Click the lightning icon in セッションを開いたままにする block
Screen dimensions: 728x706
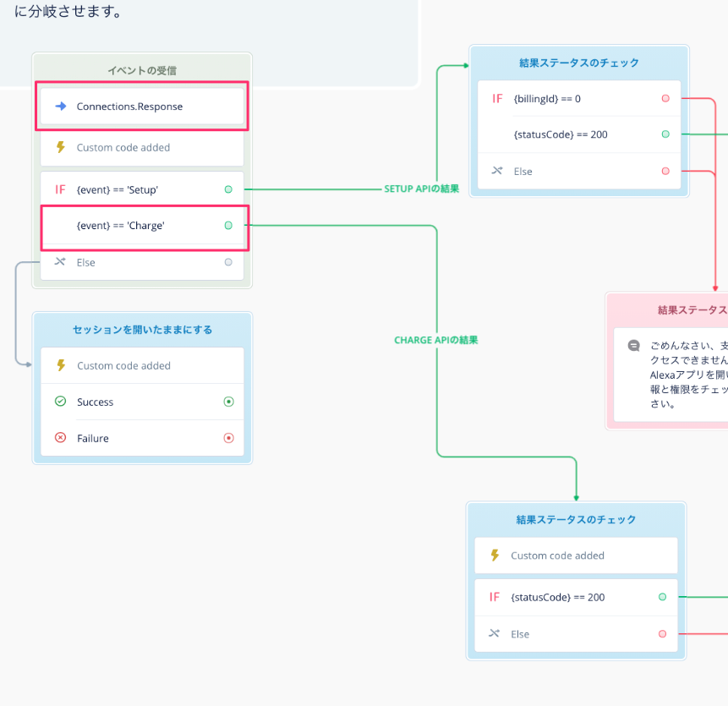[x=61, y=365]
